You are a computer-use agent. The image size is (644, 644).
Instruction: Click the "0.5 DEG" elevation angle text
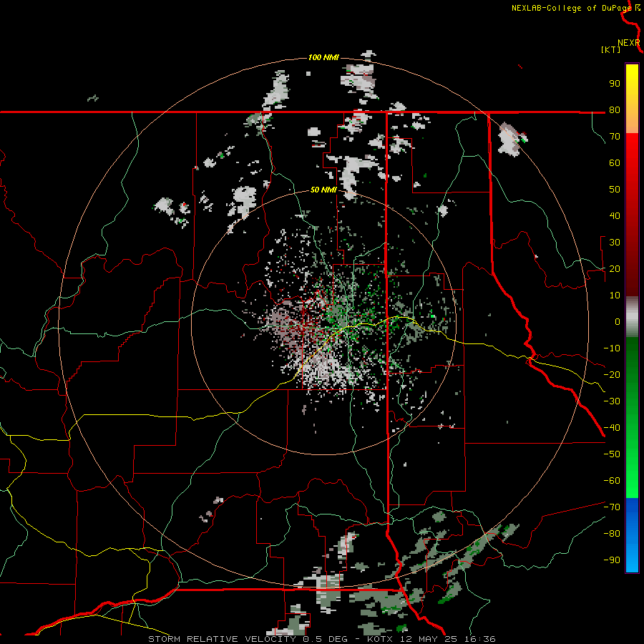[x=325, y=639]
